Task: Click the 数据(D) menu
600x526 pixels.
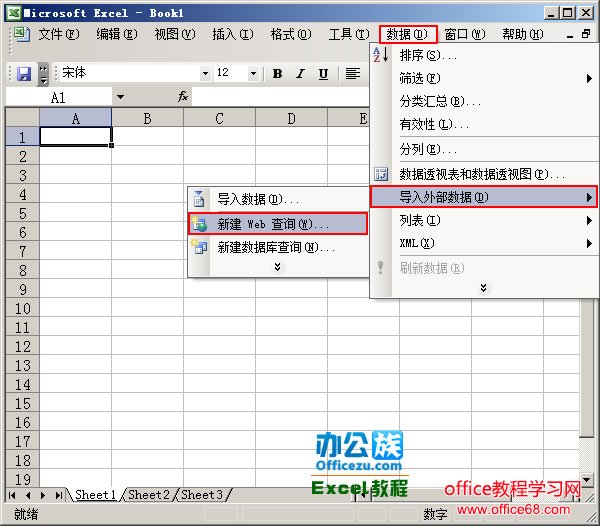Action: (408, 34)
